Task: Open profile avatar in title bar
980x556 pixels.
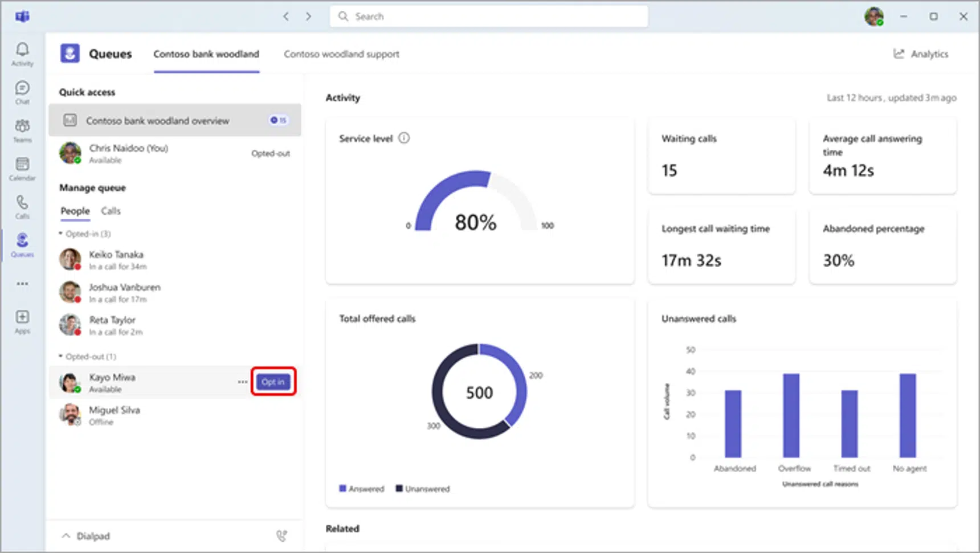Action: [x=874, y=17]
